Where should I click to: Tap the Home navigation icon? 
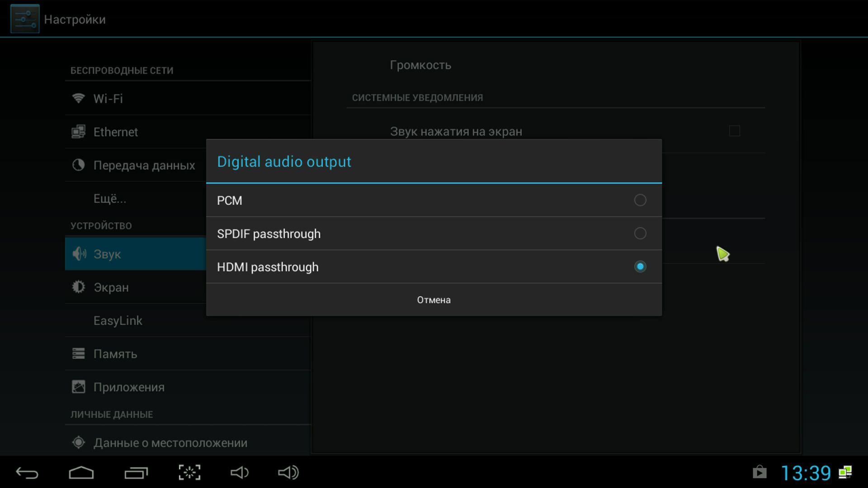click(81, 473)
